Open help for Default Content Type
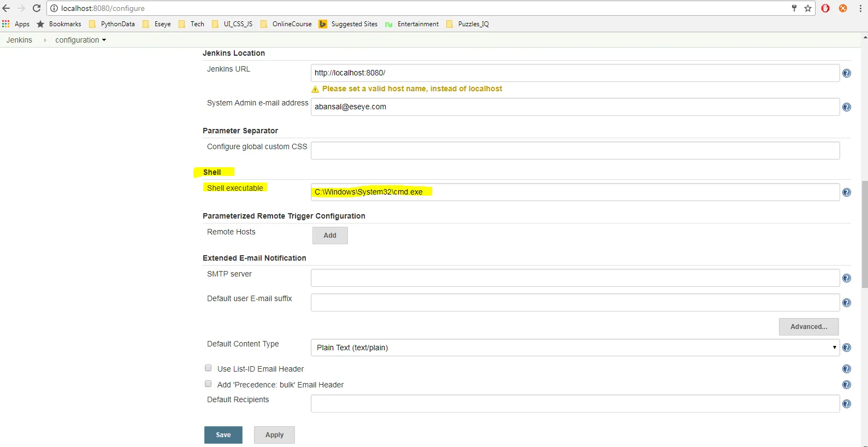Screen dimensions: 868x447 pyautogui.click(x=847, y=348)
